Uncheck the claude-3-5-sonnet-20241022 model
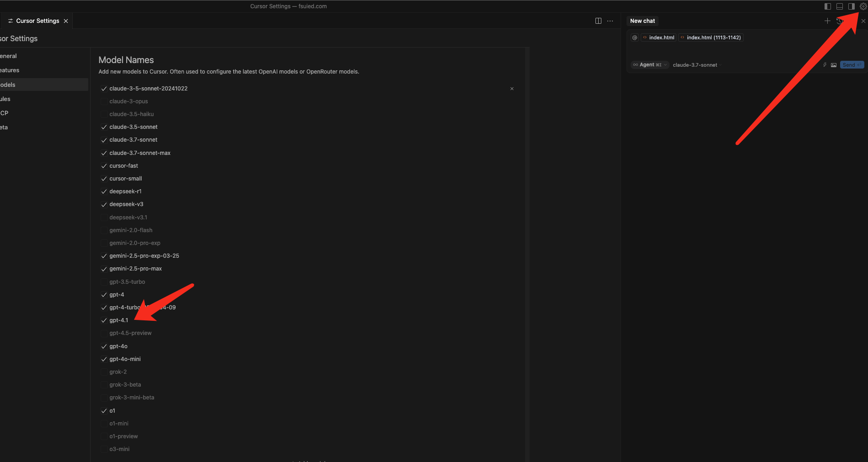 [x=104, y=89]
